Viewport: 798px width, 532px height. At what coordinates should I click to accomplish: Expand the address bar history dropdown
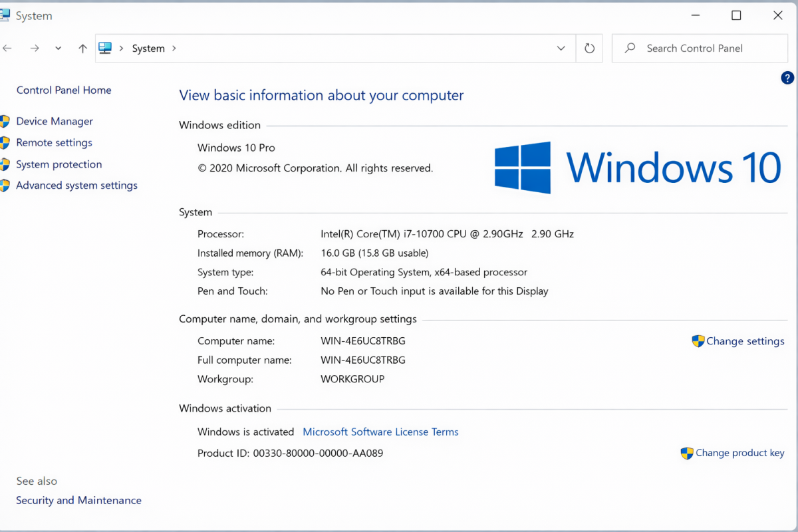[x=561, y=48]
